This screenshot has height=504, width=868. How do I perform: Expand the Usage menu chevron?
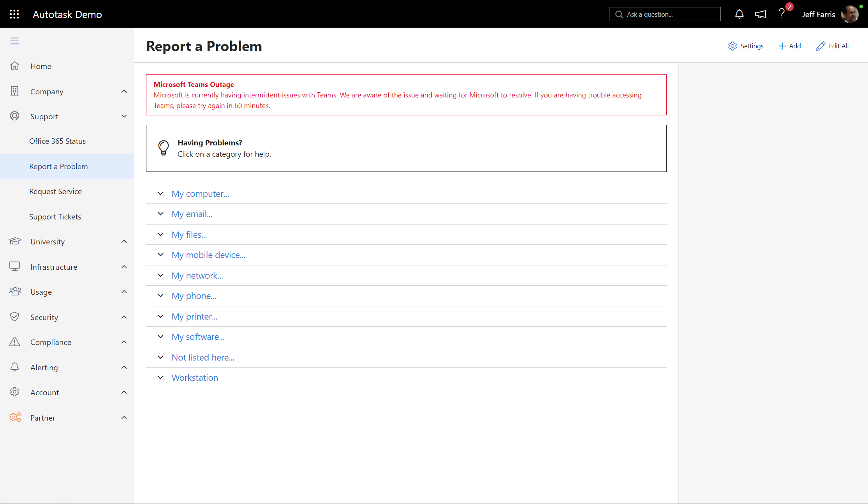click(124, 292)
